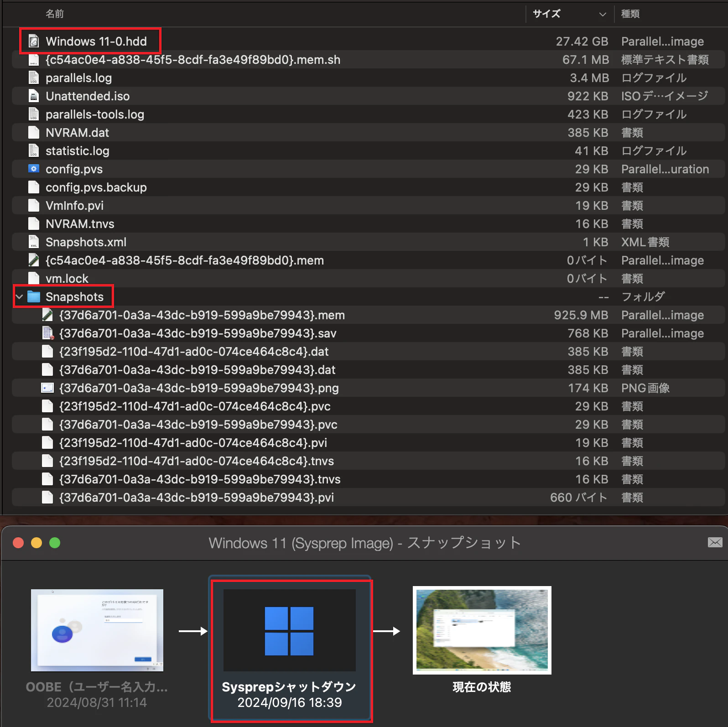Select the config.pvs file name
The width and height of the screenshot is (728, 727).
click(x=74, y=169)
